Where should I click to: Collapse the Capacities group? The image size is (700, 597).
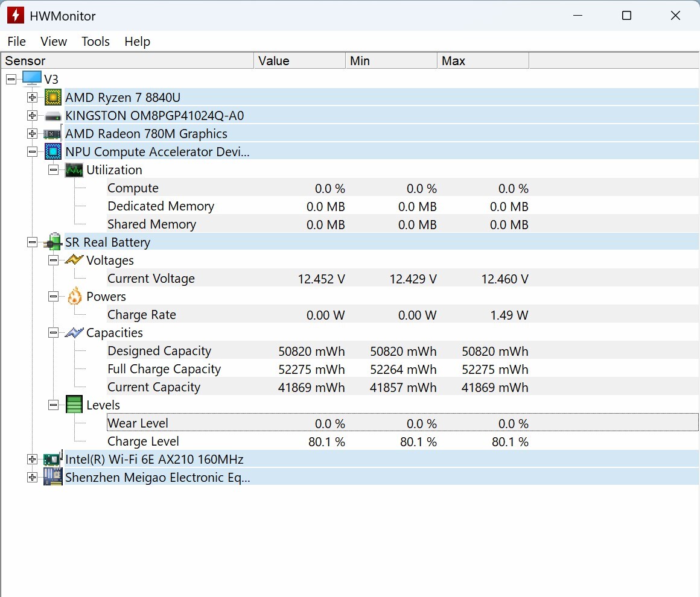coord(54,333)
